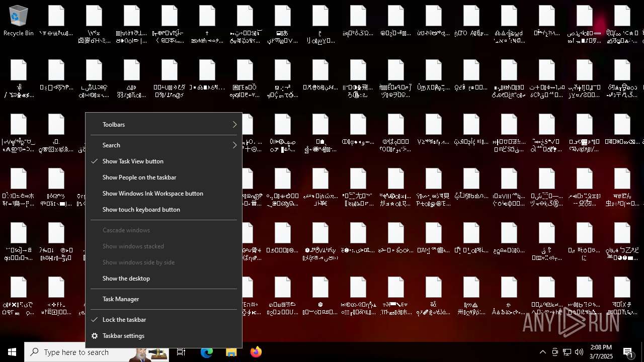Image resolution: width=644 pixels, height=362 pixels.
Task: Choose Show windows stacked entry
Action: [164, 246]
